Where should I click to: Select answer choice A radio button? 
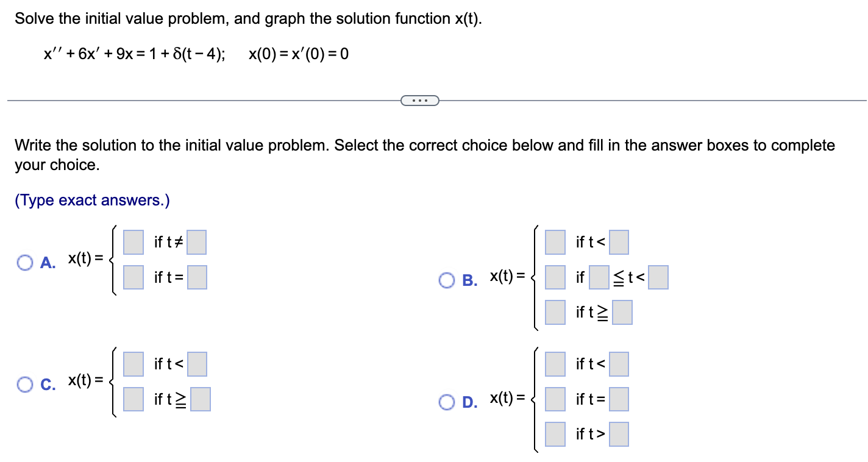click(x=25, y=262)
